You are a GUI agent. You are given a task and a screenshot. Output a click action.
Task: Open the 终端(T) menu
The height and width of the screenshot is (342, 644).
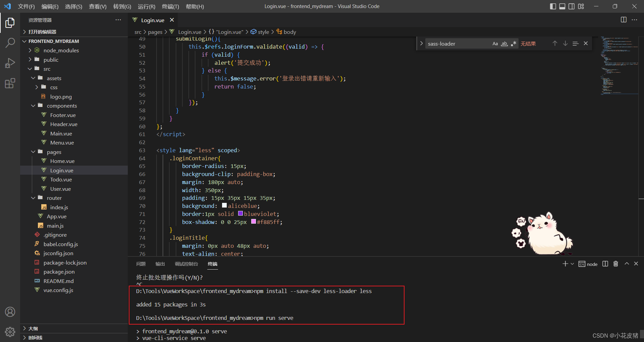[170, 6]
